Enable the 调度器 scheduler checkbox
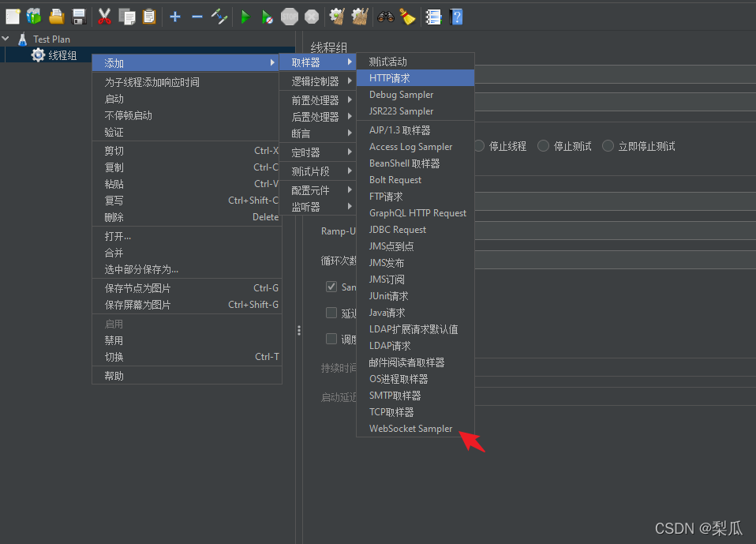The width and height of the screenshot is (756, 544). tap(331, 339)
